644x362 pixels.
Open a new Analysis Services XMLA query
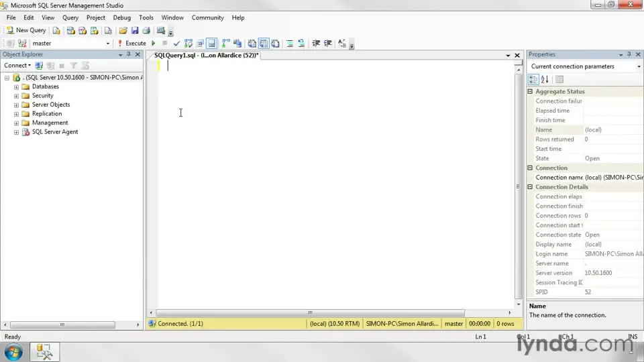[94, 30]
